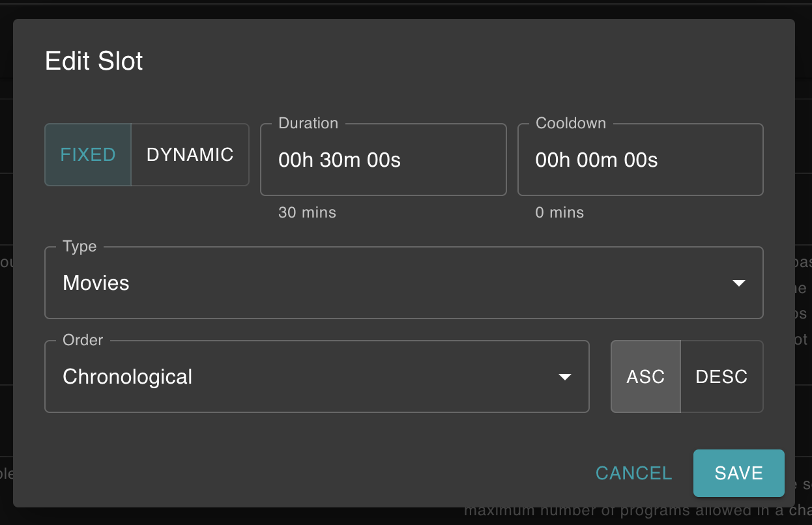Switch to DESC sort direction
Screen dimensions: 812x525
[x=721, y=376]
